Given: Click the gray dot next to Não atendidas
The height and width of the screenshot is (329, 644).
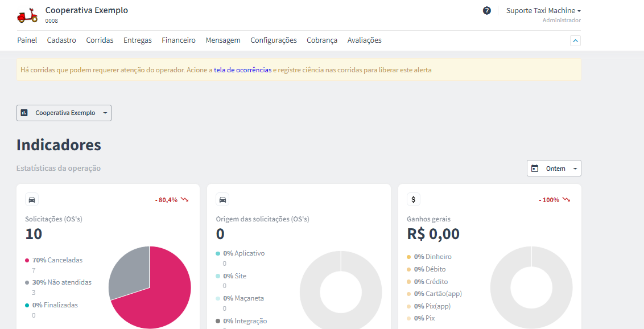Looking at the screenshot, I should click(27, 282).
